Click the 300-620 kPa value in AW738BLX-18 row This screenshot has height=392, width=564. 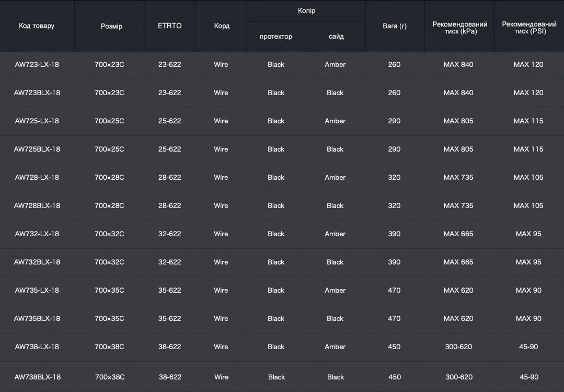pos(459,377)
